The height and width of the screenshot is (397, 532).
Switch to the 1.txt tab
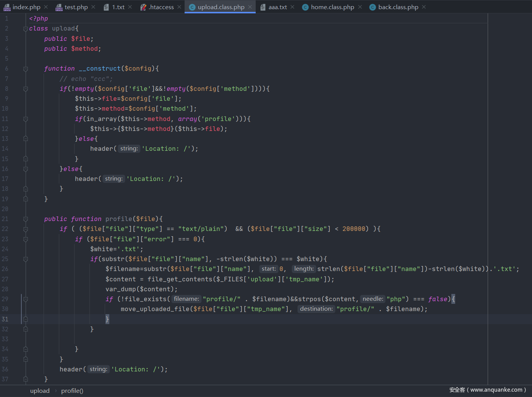pos(118,7)
